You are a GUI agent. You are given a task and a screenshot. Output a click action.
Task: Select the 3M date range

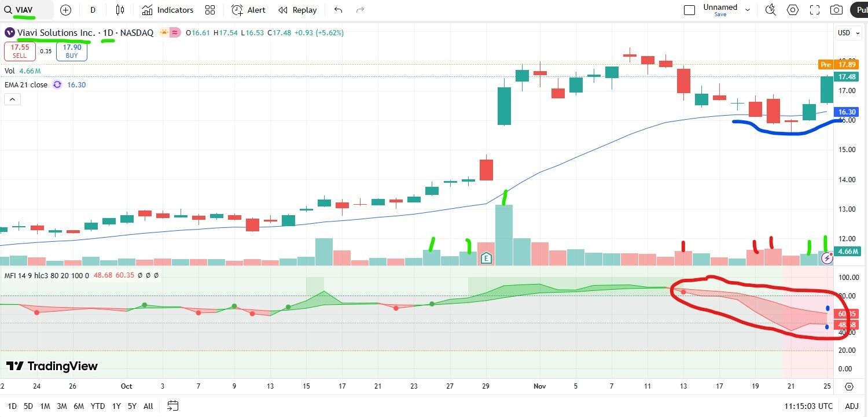(x=62, y=406)
